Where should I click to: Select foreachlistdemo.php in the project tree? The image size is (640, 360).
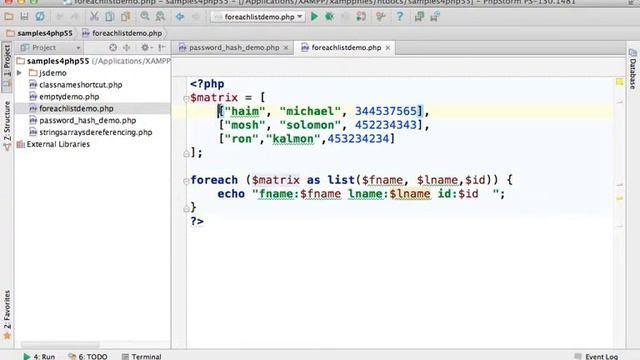click(76, 108)
